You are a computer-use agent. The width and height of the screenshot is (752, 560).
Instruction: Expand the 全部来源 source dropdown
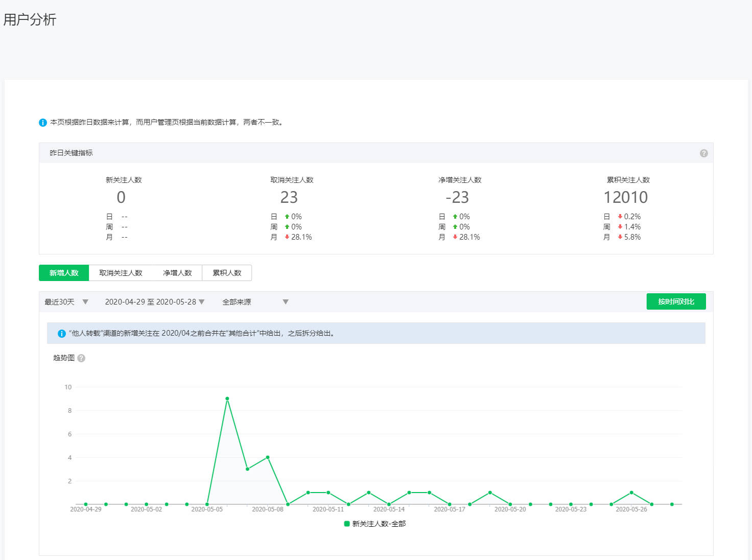[255, 302]
